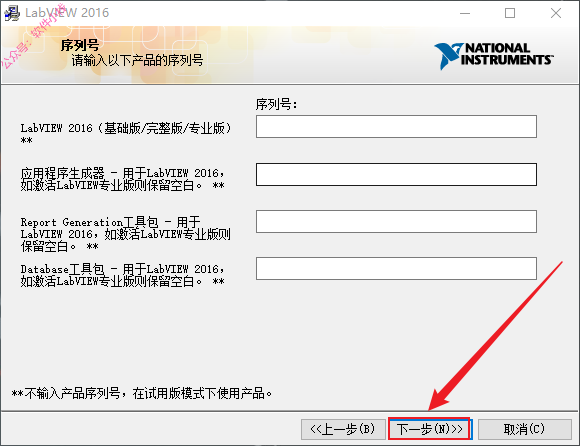Click the LabVIEW 2016（基础版/完整版/专业版）label

(x=126, y=134)
